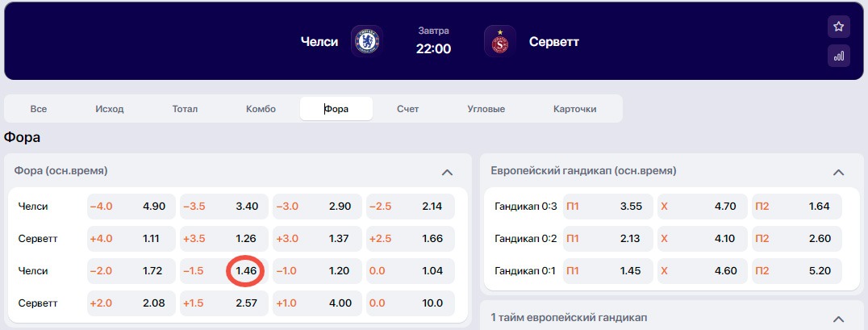
Task: Click the Servette club logo
Action: [499, 41]
